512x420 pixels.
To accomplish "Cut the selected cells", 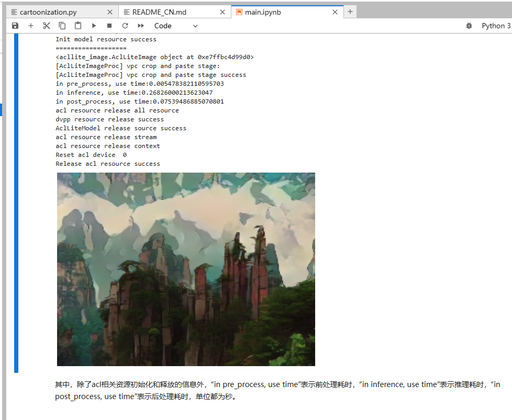I will pos(46,25).
